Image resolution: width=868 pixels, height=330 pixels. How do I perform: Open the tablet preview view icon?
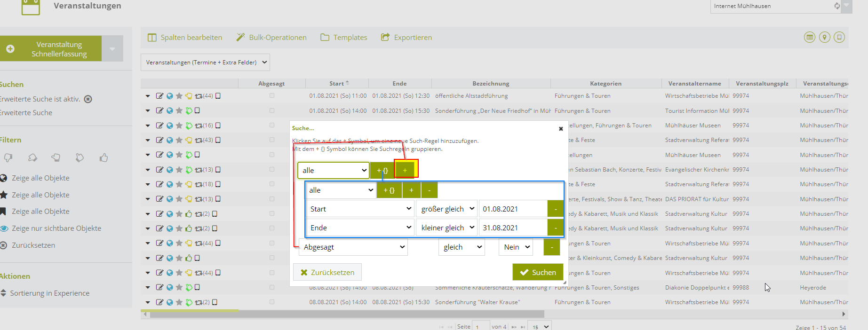coord(839,37)
